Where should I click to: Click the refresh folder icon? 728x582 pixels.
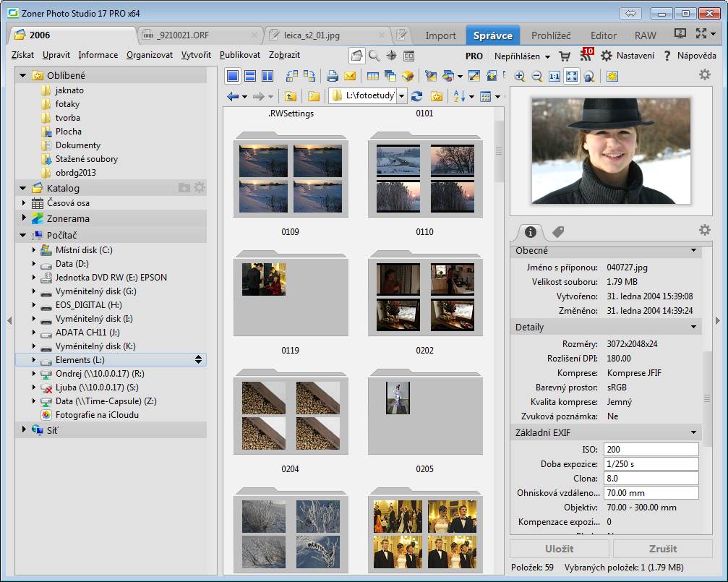point(417,96)
